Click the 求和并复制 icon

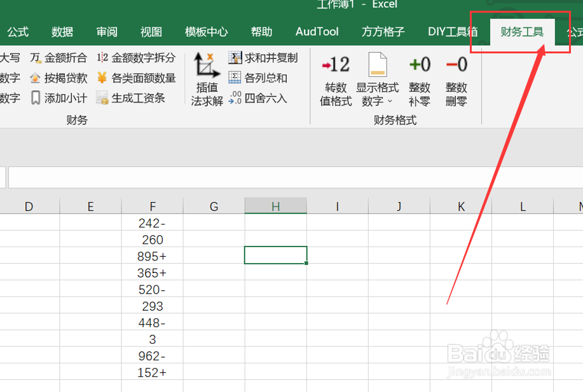[x=263, y=57]
